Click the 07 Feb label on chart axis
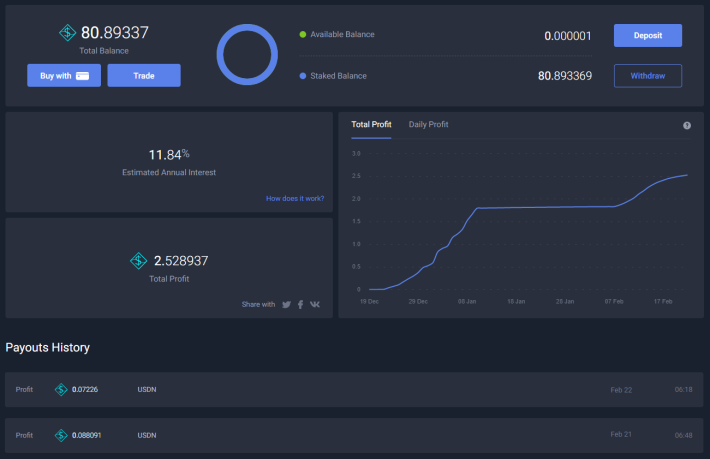Screen dimensions: 710x459 [614, 301]
